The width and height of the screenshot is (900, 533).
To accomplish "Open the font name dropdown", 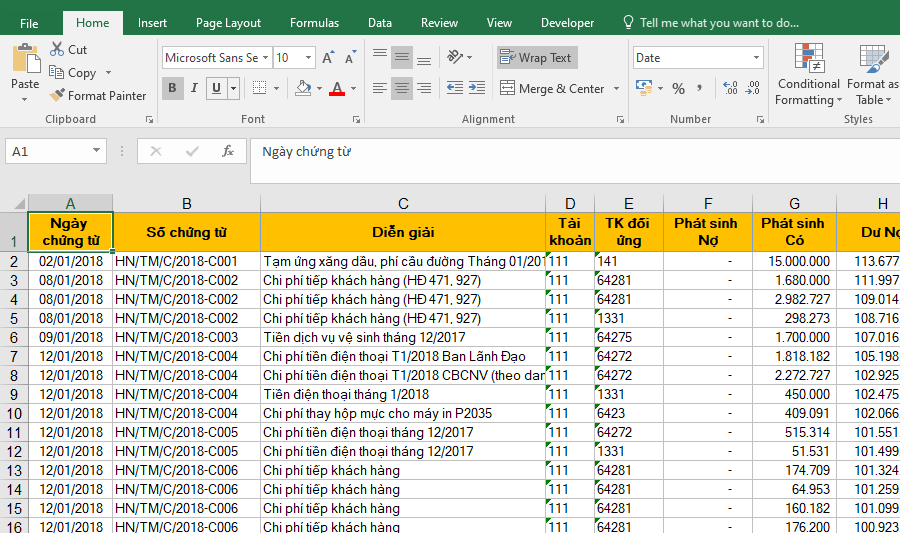I will [266, 58].
